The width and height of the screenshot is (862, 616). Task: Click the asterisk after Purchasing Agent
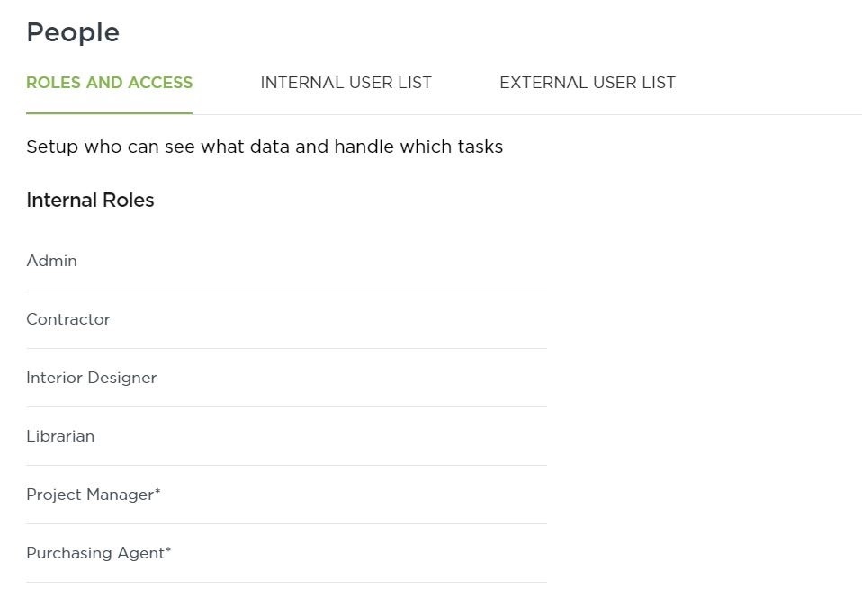169,549
